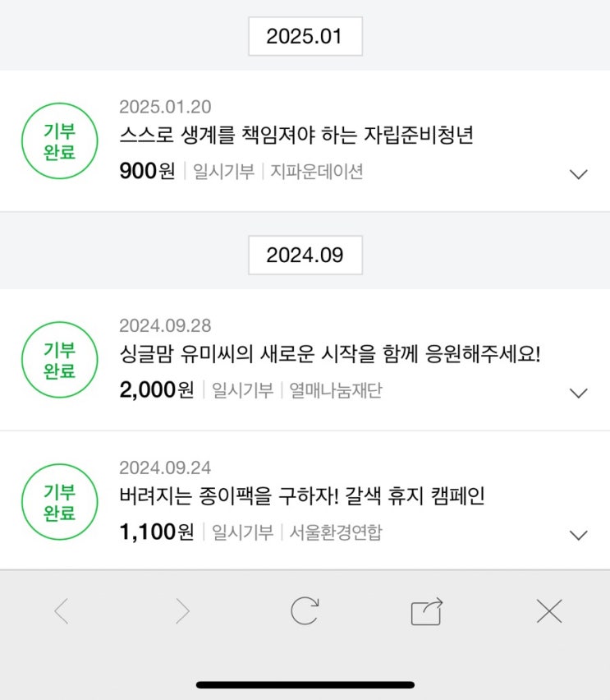
Task: Open the share icon in bottom bar
Action: tap(427, 611)
